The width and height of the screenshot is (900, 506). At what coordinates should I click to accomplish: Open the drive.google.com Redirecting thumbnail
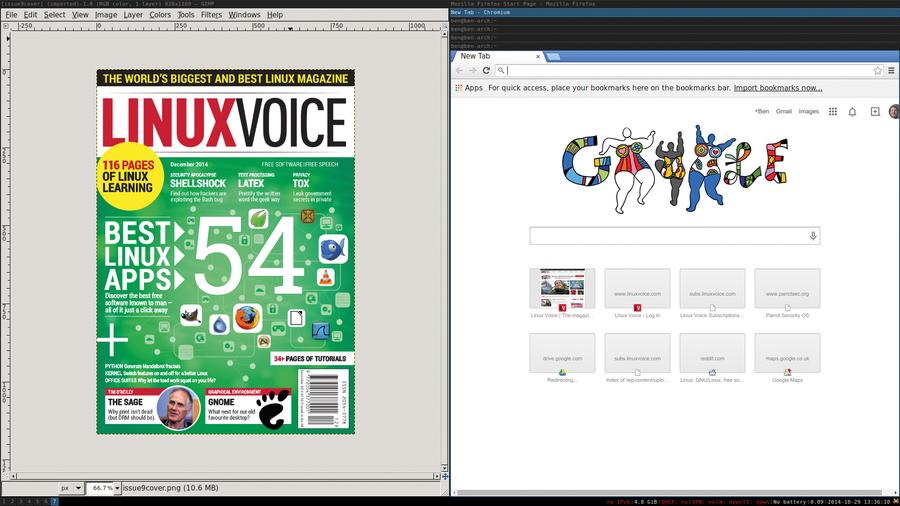click(x=562, y=353)
